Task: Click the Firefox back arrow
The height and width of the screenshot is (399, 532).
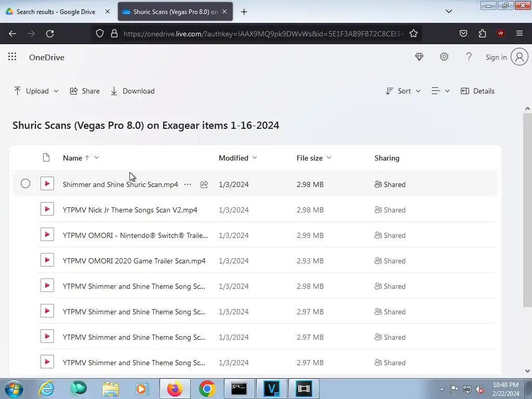Action: [12, 34]
